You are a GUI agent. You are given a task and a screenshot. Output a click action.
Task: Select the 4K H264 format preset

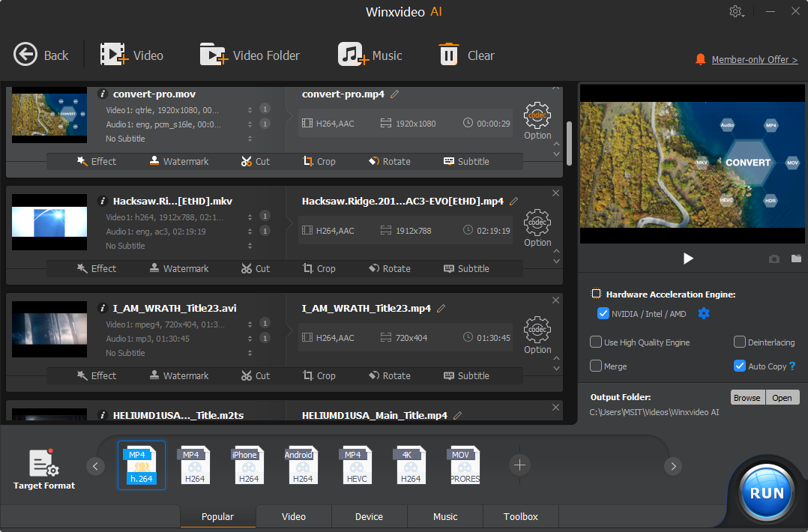[410, 465]
